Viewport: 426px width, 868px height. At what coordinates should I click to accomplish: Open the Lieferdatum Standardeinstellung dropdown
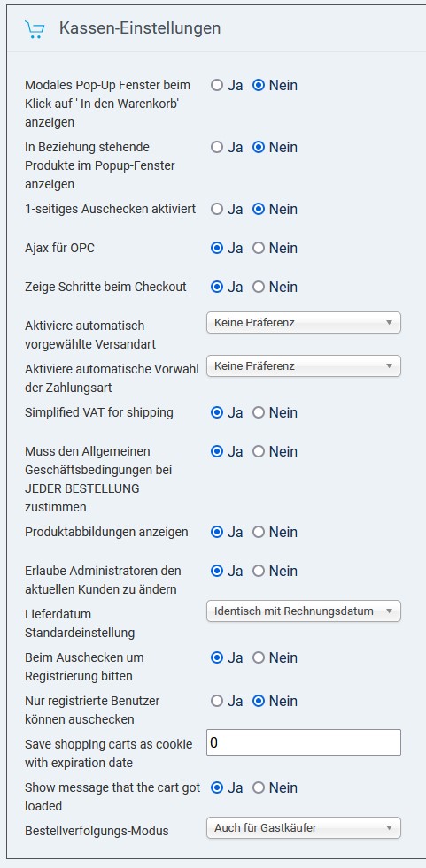[304, 611]
